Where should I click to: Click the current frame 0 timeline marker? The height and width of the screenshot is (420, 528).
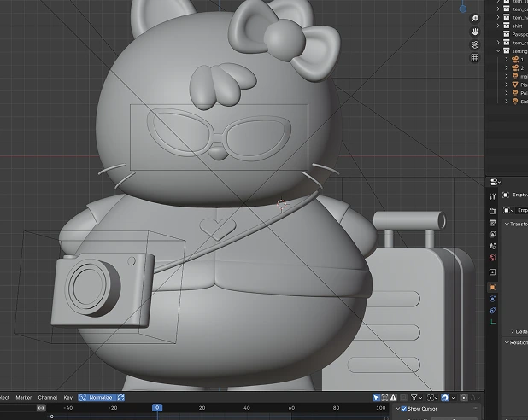pos(156,408)
